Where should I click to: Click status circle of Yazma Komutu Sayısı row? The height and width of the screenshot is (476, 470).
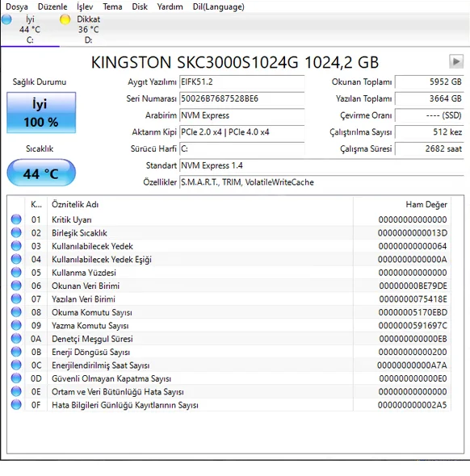[x=16, y=325]
